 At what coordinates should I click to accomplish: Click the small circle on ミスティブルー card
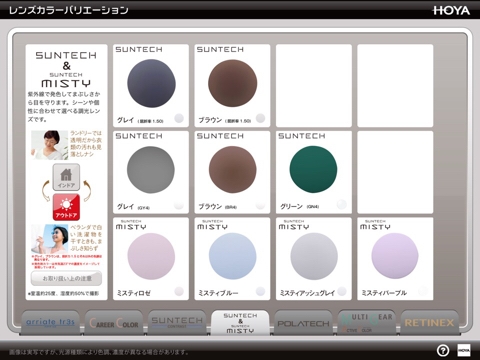pyautogui.click(x=260, y=291)
